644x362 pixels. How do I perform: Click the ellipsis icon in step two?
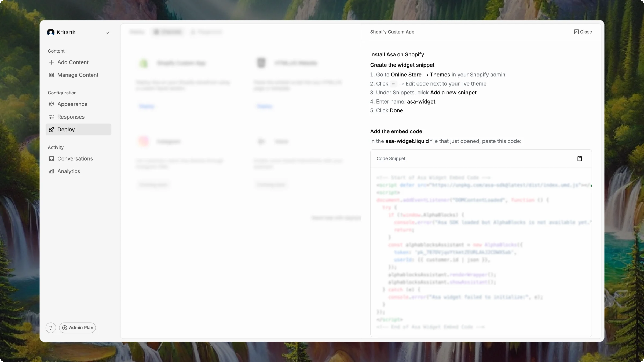pos(393,84)
